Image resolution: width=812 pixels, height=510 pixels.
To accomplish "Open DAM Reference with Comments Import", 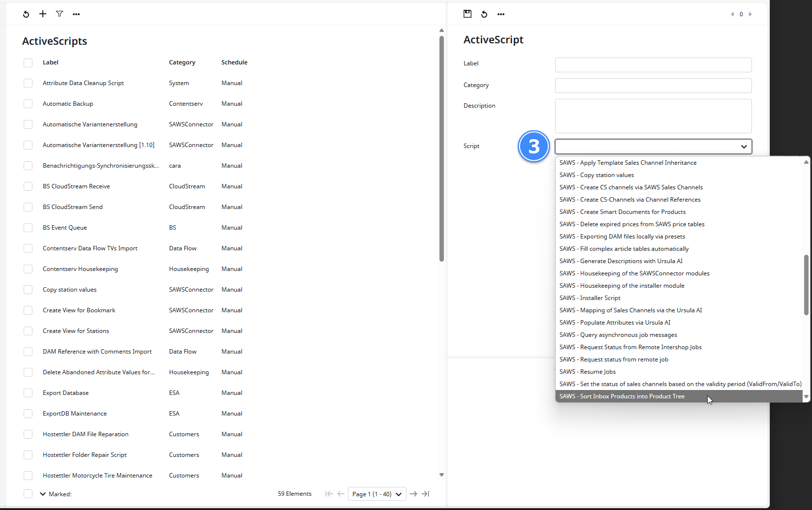I will coord(97,352).
